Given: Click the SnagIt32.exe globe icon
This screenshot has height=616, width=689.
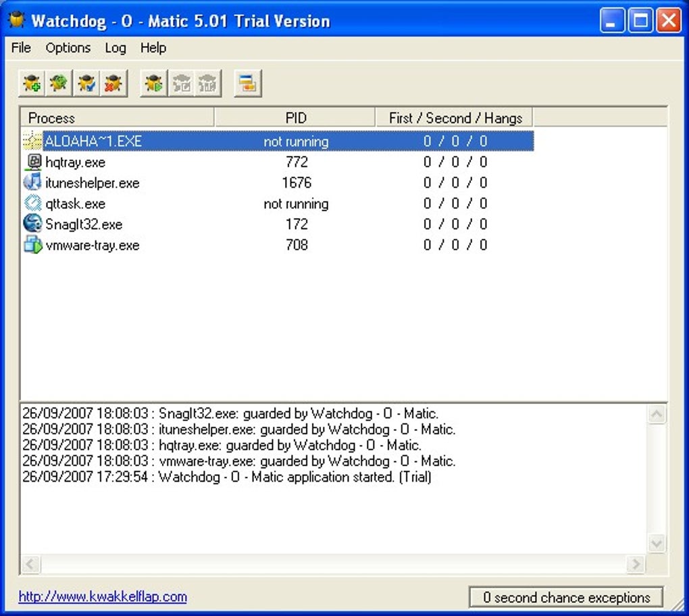Looking at the screenshot, I should (32, 224).
